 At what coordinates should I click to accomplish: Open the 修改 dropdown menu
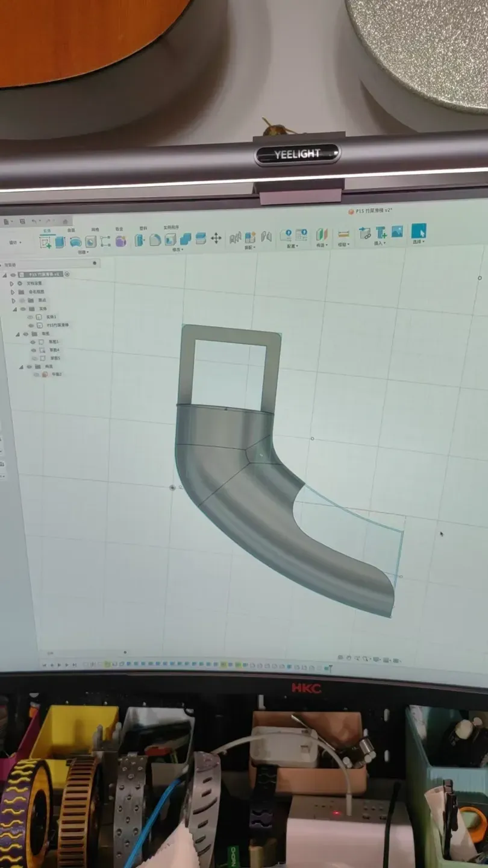(178, 250)
